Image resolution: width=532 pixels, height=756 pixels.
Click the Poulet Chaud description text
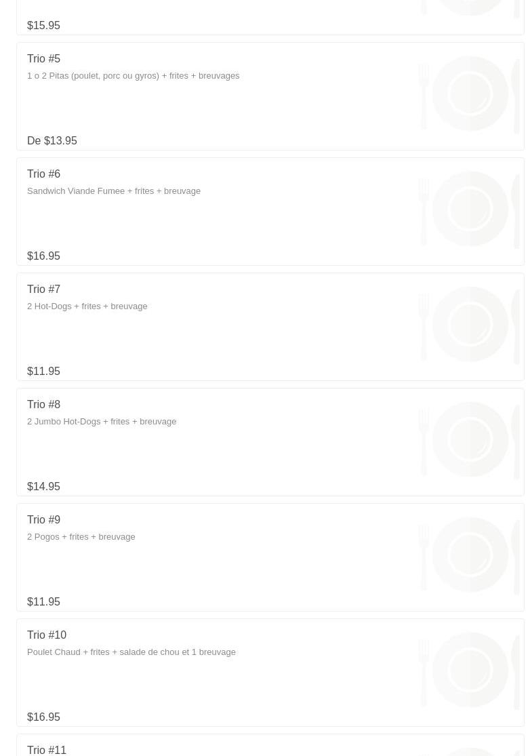point(131,652)
